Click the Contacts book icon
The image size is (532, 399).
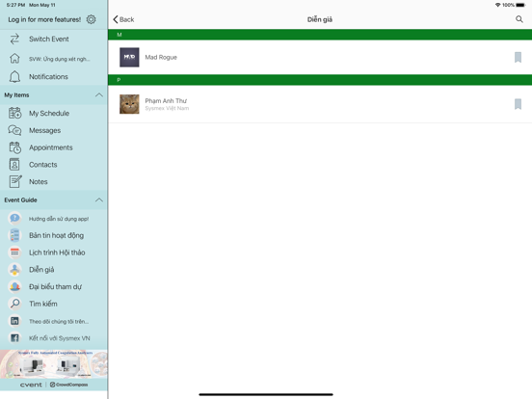(14, 165)
